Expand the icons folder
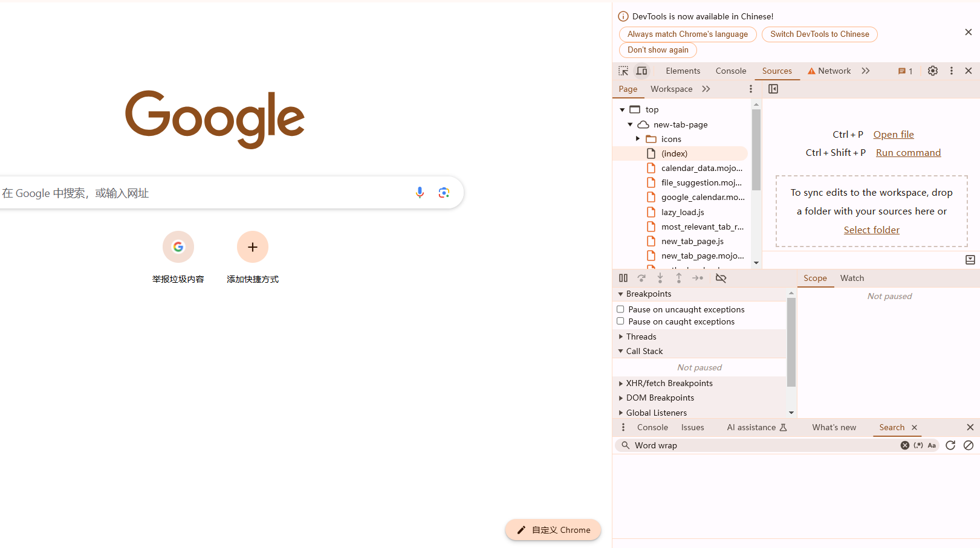 [x=638, y=139]
